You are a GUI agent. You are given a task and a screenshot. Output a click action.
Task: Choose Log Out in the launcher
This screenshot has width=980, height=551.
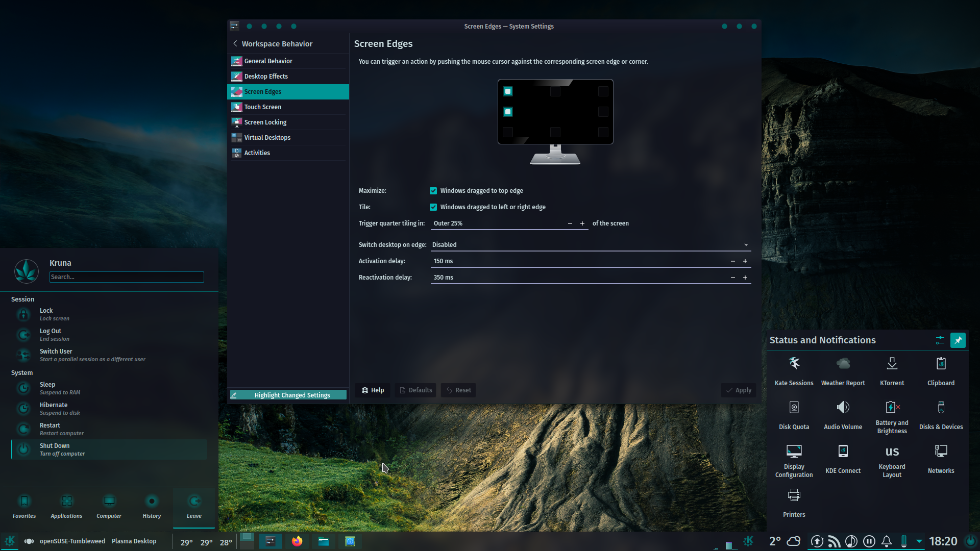click(109, 335)
